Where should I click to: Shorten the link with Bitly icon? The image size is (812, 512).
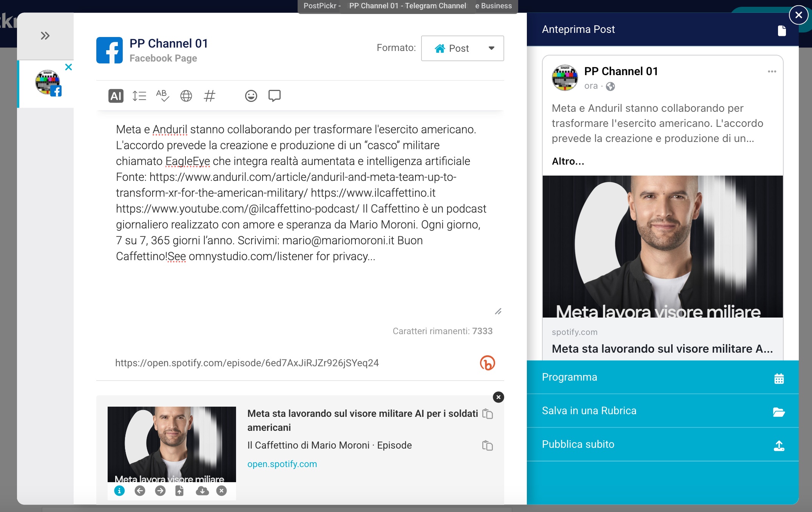[487, 363]
